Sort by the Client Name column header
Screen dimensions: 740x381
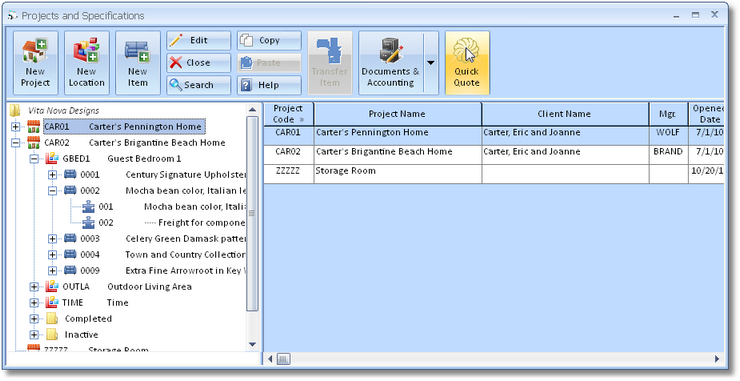[565, 114]
